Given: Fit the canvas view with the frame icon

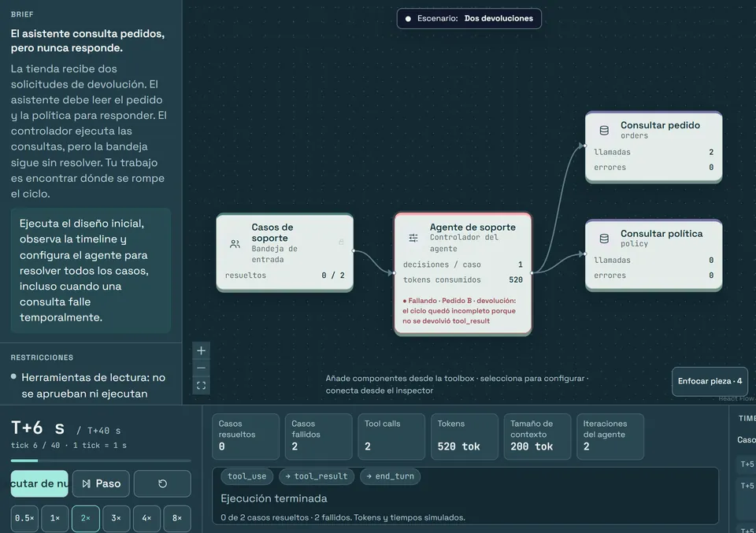Looking at the screenshot, I should (x=201, y=386).
